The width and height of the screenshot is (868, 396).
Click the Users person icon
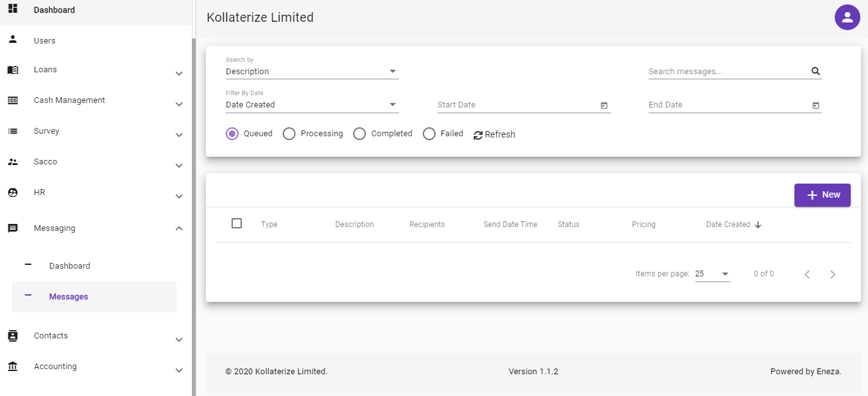[13, 40]
